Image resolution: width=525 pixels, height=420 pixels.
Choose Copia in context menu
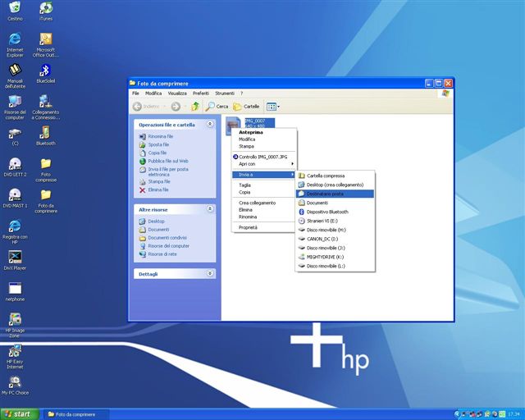(x=263, y=192)
